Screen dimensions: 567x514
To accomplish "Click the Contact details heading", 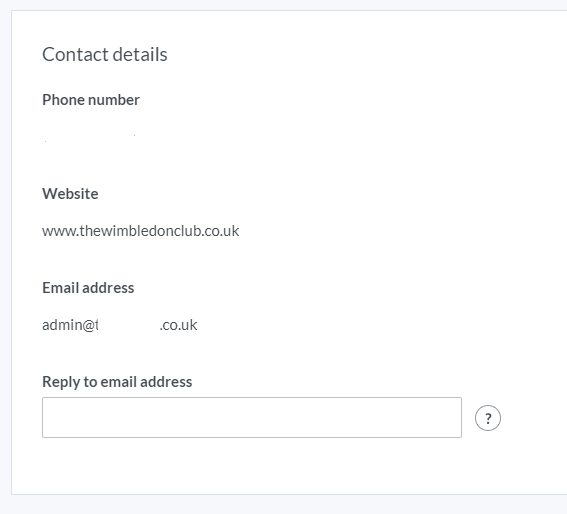I will click(x=105, y=55).
